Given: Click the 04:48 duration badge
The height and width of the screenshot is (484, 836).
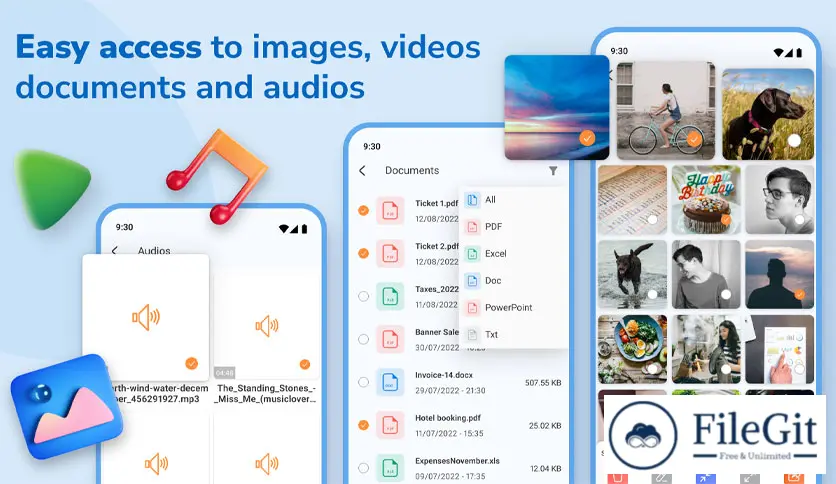Looking at the screenshot, I should click(x=224, y=373).
